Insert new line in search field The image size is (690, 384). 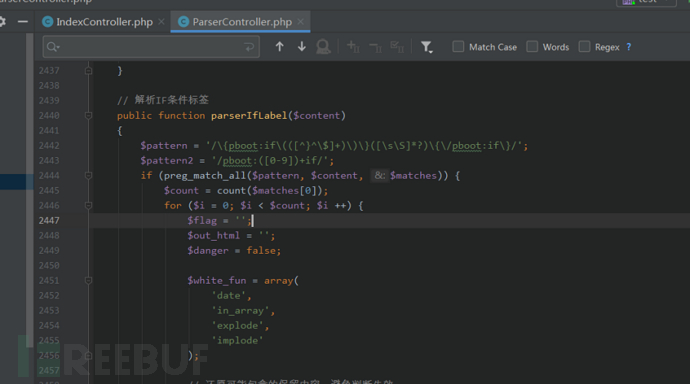coord(249,47)
